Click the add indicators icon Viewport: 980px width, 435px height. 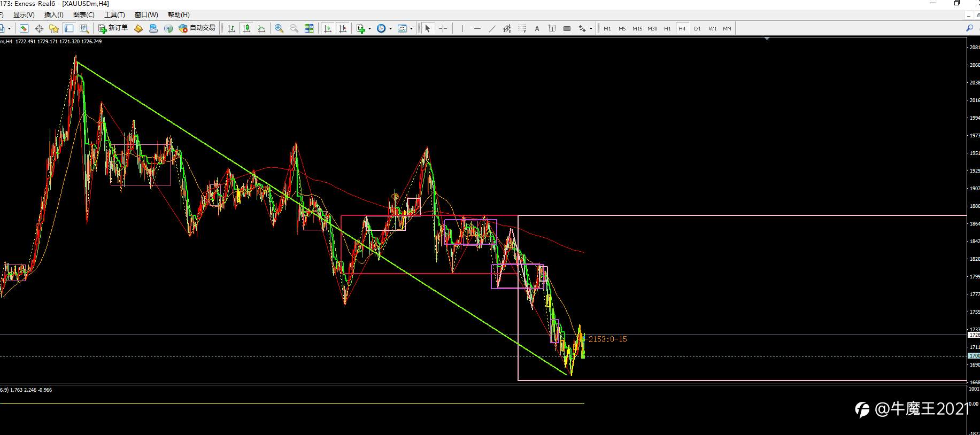(x=361, y=28)
